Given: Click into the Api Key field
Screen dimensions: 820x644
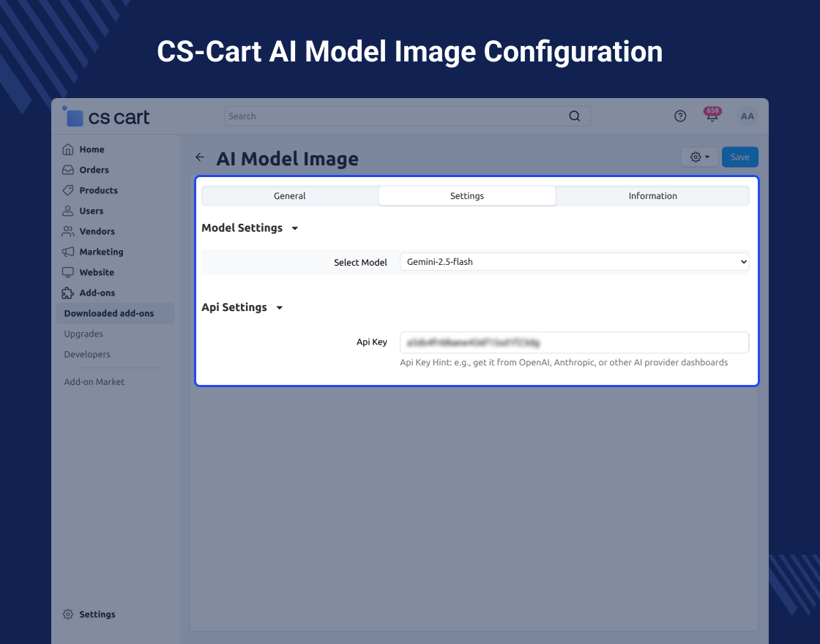Looking at the screenshot, I should 574,342.
